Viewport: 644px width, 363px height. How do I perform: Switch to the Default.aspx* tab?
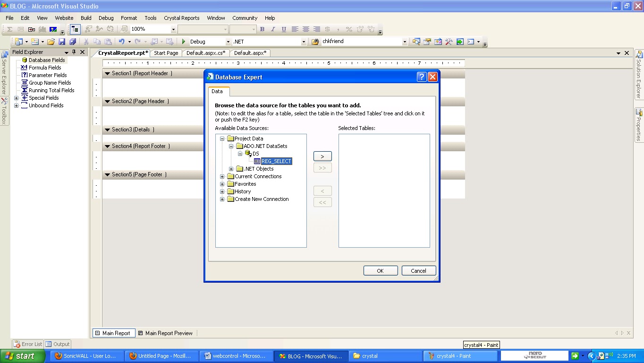point(250,53)
